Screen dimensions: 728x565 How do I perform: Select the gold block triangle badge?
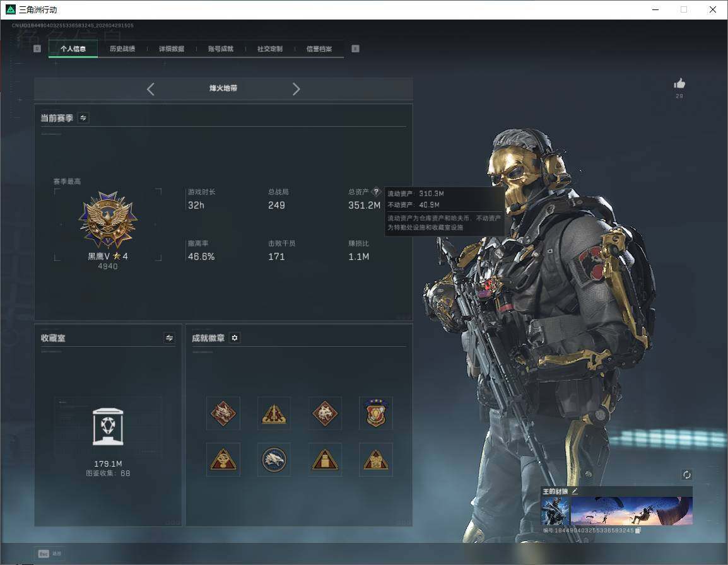click(325, 460)
